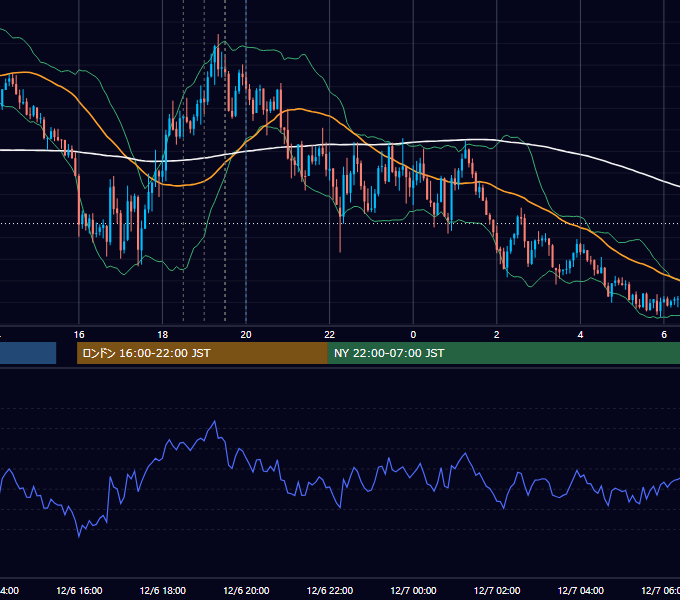
Task: Click the 16 hour label on chart axis
Action: 79,335
